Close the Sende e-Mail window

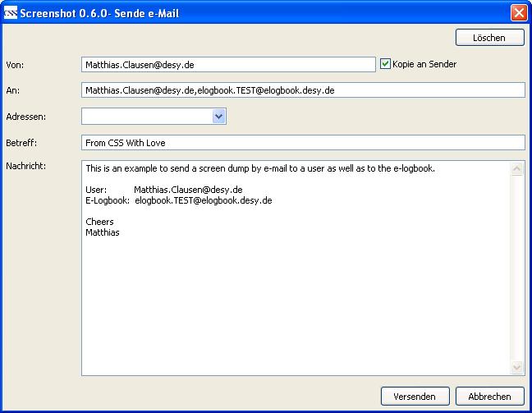518,13
